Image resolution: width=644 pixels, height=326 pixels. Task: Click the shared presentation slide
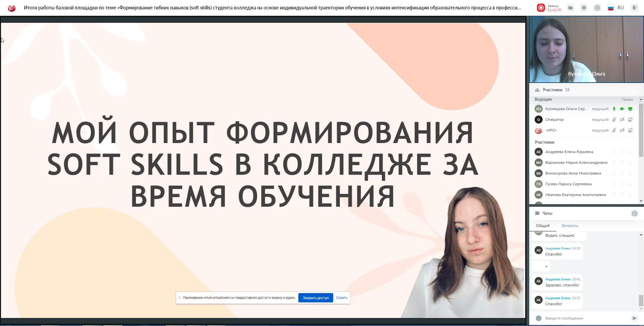pyautogui.click(x=263, y=170)
